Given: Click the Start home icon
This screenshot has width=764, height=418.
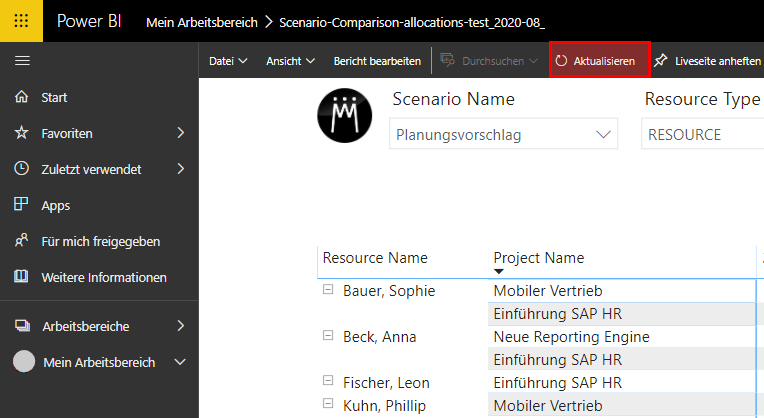Looking at the screenshot, I should click(x=21, y=96).
